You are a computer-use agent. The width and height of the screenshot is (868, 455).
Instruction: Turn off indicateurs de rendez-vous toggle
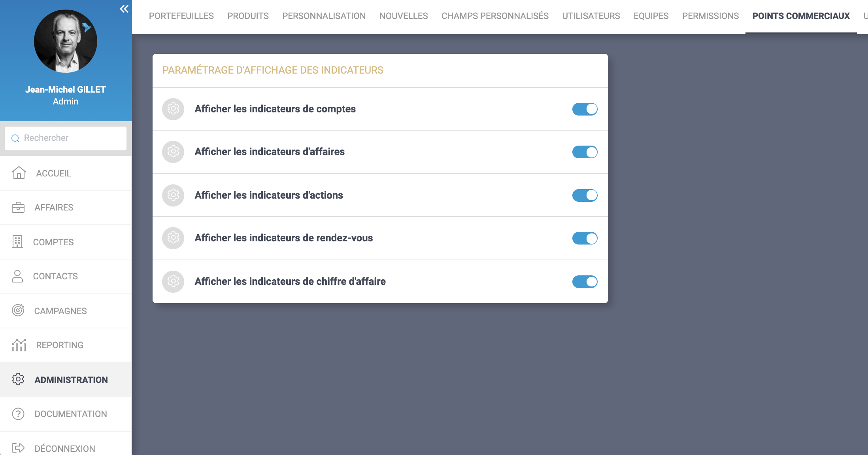tap(585, 238)
